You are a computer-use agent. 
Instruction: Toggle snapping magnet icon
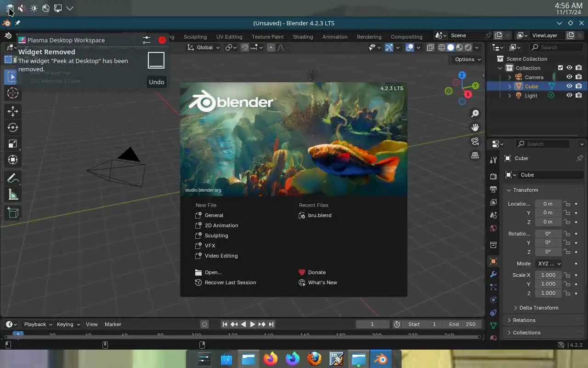point(245,47)
